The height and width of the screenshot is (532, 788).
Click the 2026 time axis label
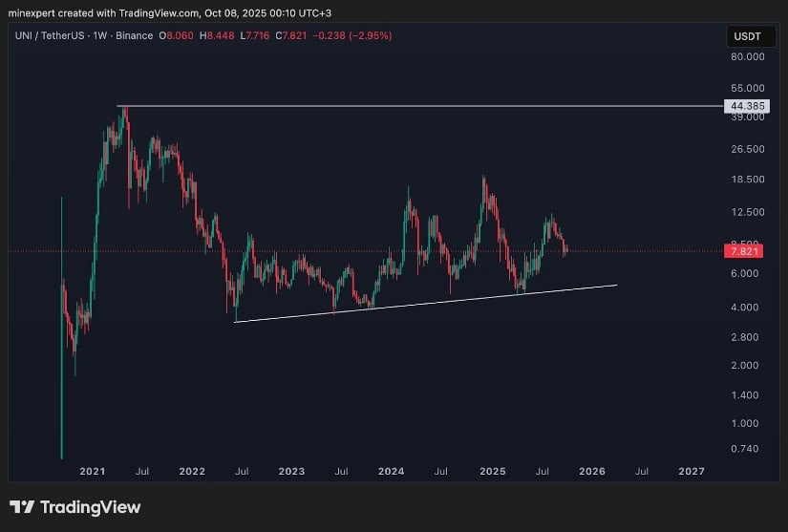(x=592, y=471)
